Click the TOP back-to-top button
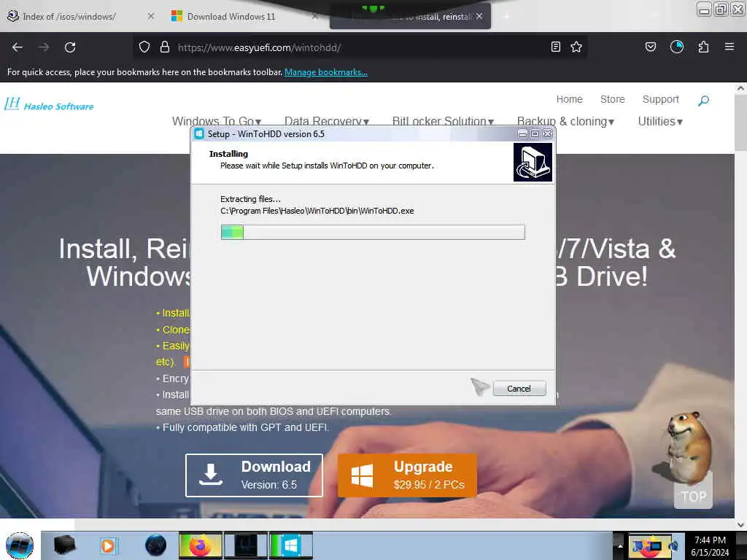The image size is (747, 560). [694, 496]
